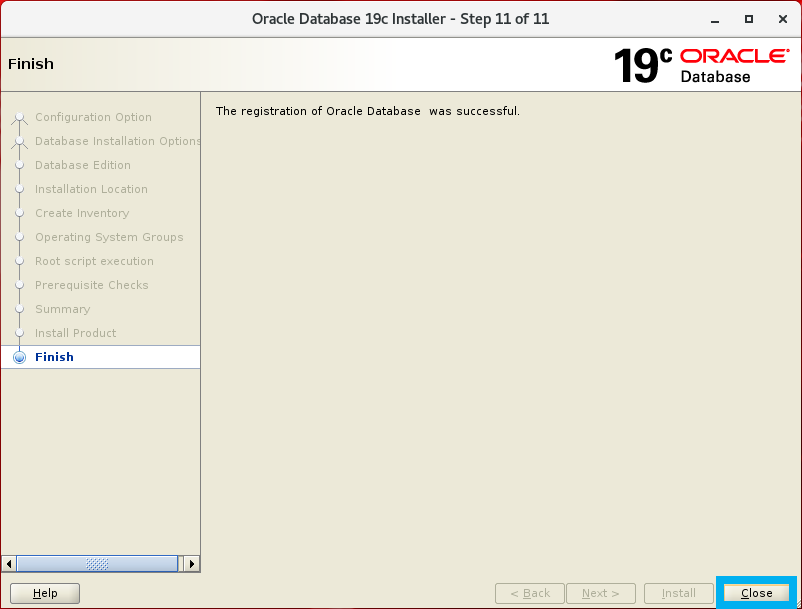
Task: Select the Configuration Option step
Action: point(93,117)
